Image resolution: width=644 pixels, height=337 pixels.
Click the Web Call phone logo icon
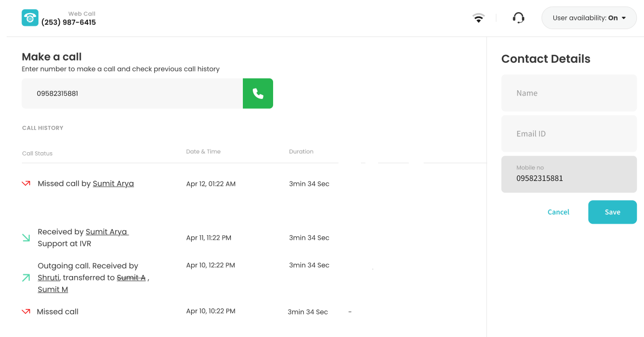(30, 18)
